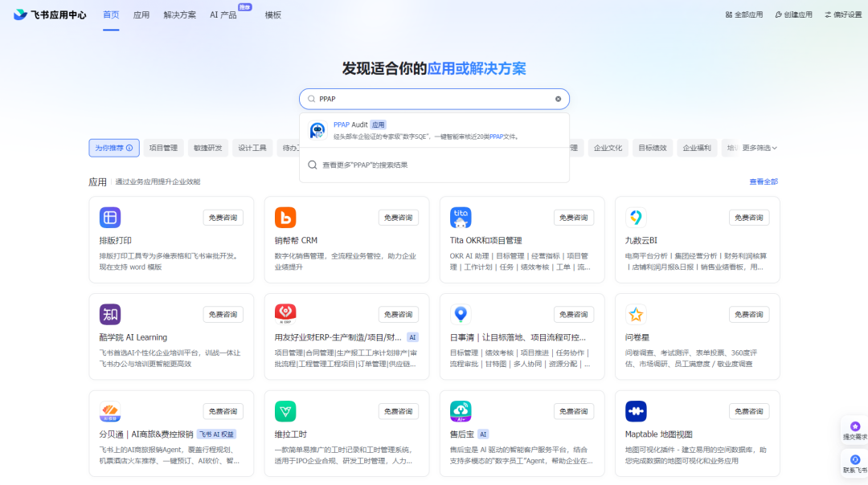
Task: Click the 维拉工时 card title
Action: coord(291,434)
